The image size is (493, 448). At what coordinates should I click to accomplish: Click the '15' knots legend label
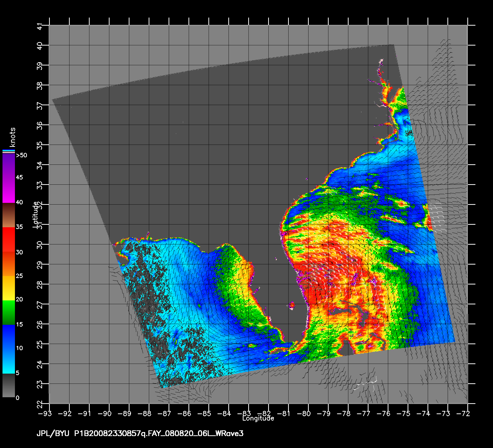[x=19, y=324]
